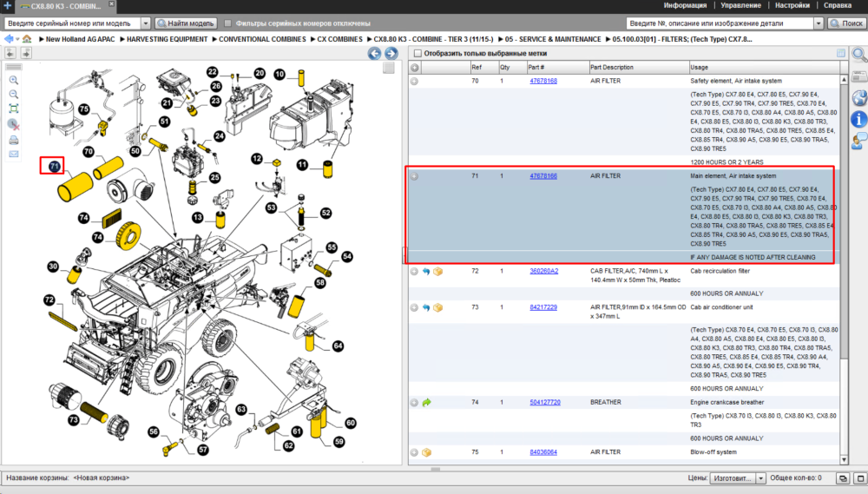The width and height of the screenshot is (868, 494).
Task: Open the 'Информация' menu
Action: point(685,5)
